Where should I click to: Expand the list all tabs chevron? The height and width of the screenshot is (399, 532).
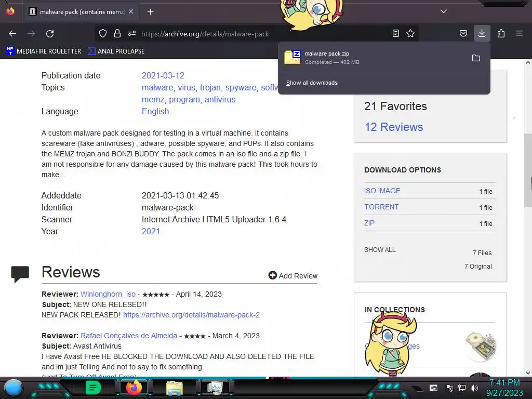coord(444,11)
